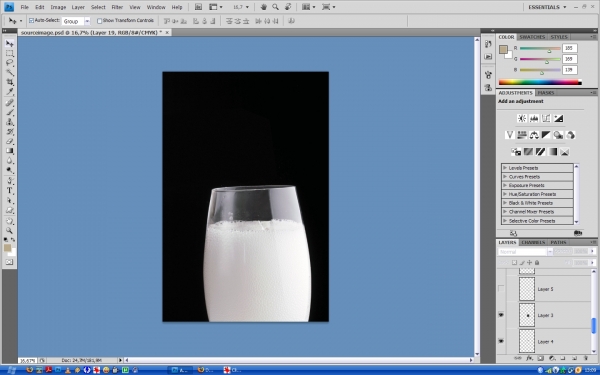Add a Color Balance adjustment
The height and width of the screenshot is (375, 600).
click(534, 135)
